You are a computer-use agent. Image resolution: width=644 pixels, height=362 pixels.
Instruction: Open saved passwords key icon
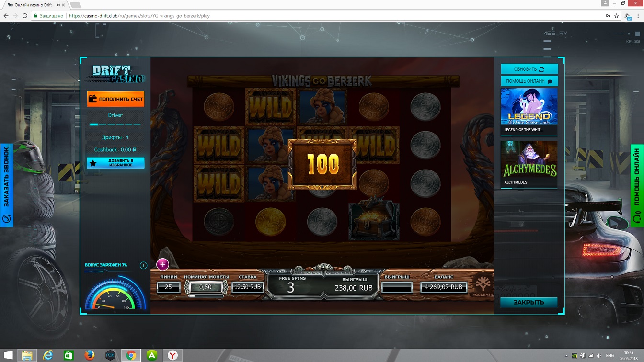coord(608,16)
